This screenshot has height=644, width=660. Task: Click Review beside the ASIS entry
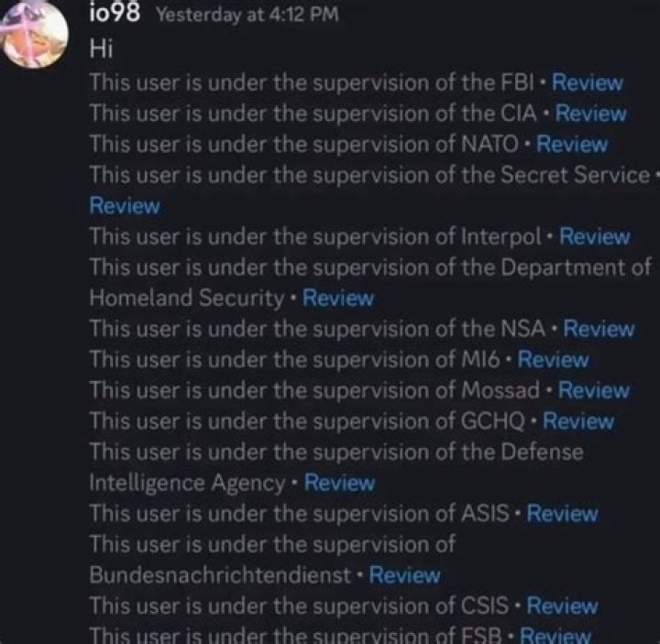pos(562,514)
